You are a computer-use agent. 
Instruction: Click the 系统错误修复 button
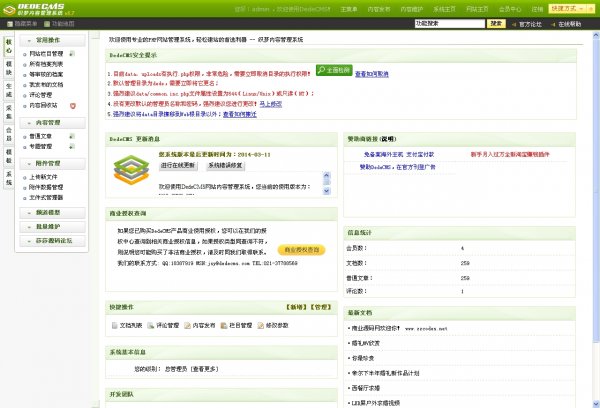coord(225,166)
